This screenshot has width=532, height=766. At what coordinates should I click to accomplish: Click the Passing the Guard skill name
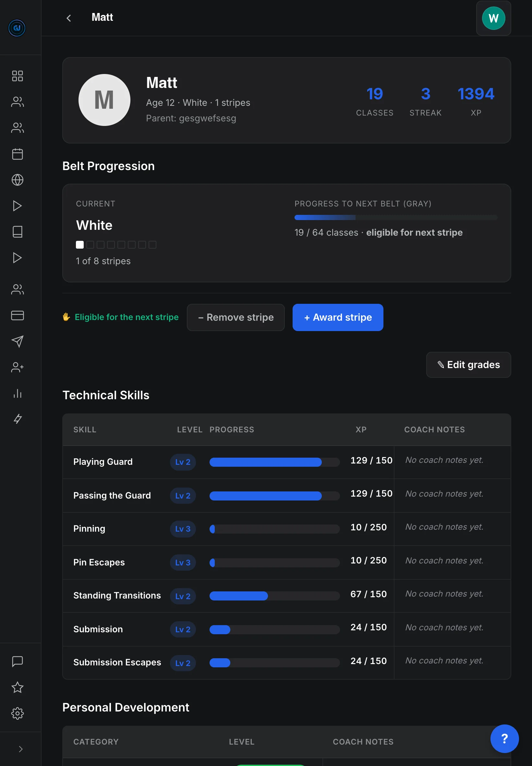tap(112, 496)
